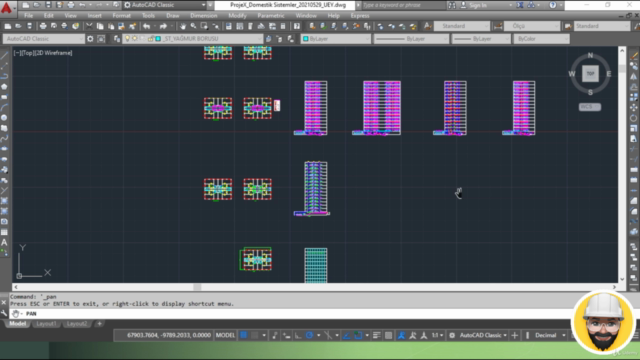Viewport: 640px width, 360px height.
Task: Open Layer Properties Manager icon
Action: (117, 39)
